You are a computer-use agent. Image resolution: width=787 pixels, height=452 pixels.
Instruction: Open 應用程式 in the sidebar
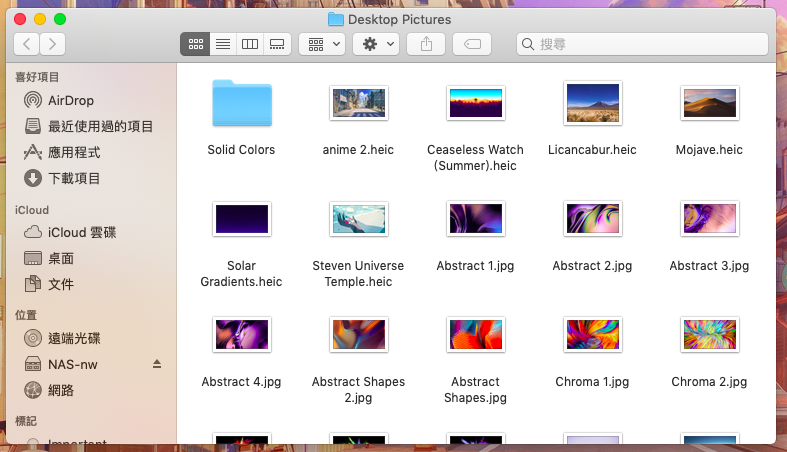click(74, 152)
